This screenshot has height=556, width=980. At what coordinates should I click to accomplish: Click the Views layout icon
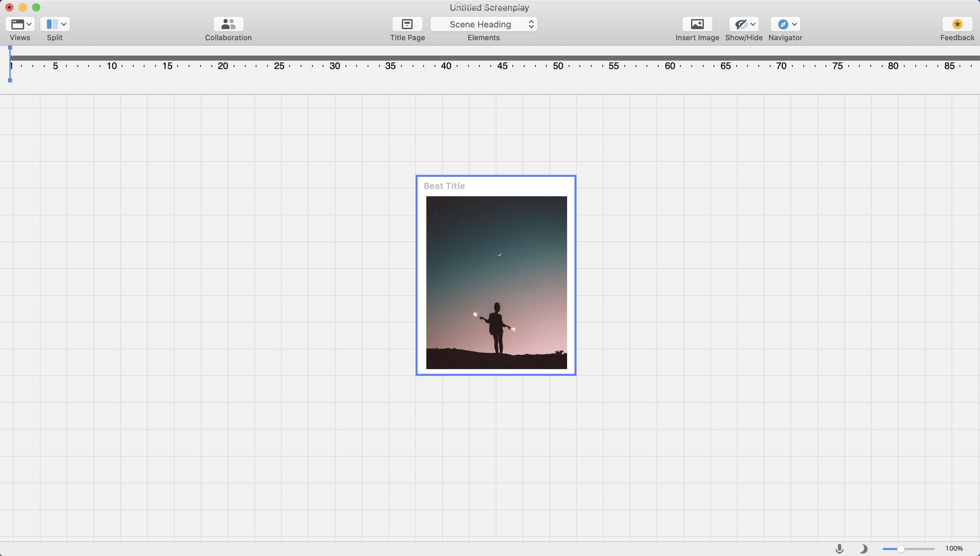click(x=17, y=24)
